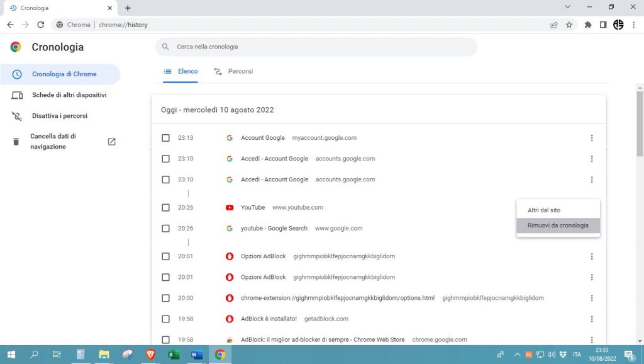644x364 pixels.
Task: Click the back arrow navigation icon
Action: [x=10, y=25]
